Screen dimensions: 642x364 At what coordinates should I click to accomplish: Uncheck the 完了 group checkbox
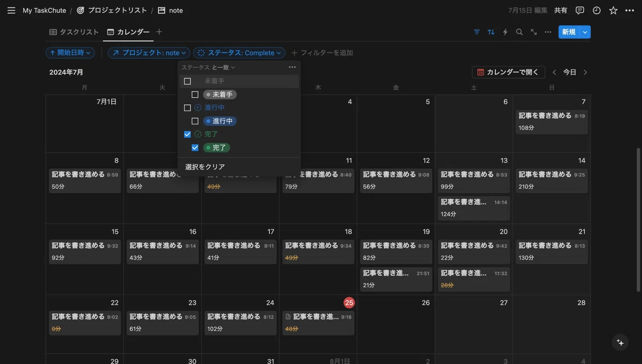[x=187, y=134]
